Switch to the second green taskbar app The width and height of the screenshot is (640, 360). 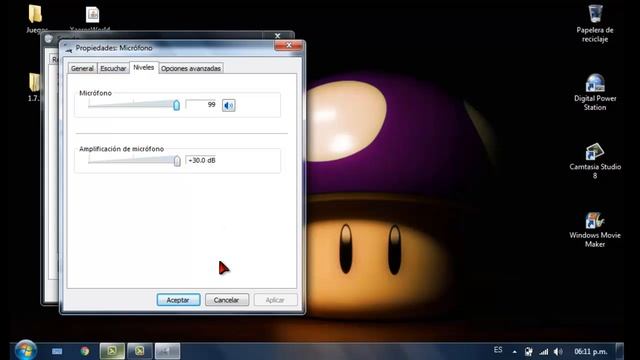[140, 351]
